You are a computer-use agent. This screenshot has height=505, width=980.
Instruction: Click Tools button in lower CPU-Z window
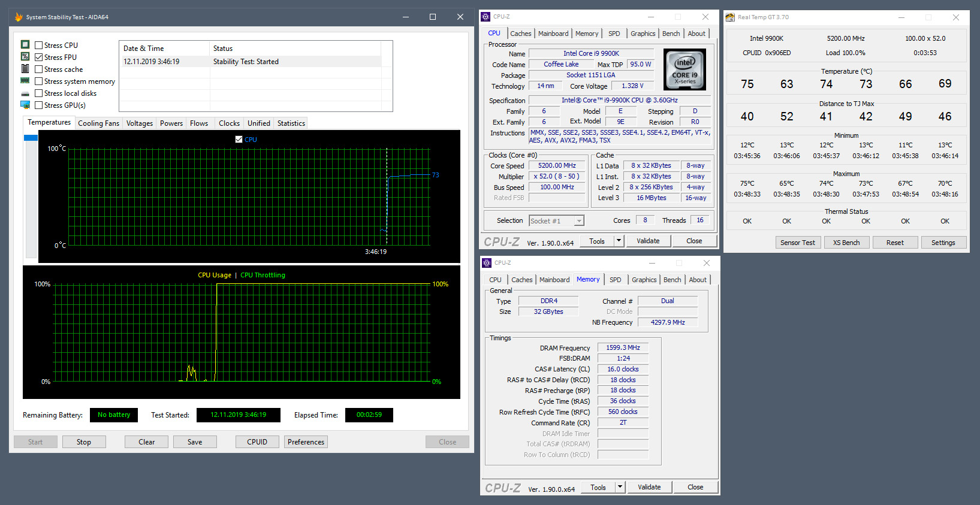click(x=598, y=487)
